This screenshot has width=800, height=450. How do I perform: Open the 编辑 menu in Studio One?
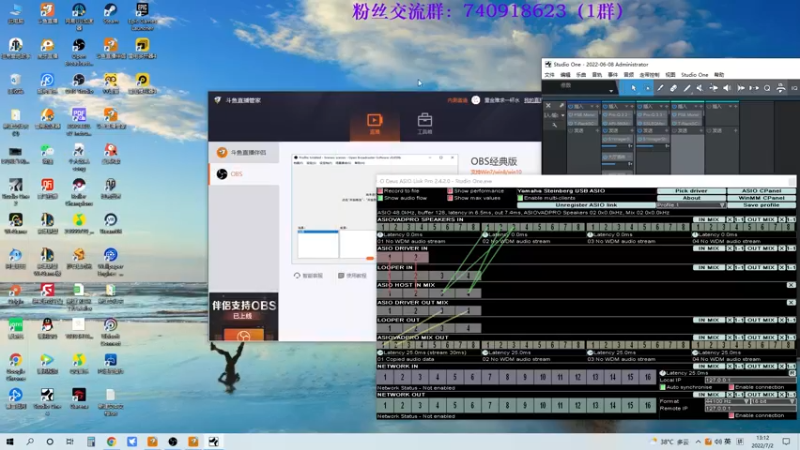tap(565, 75)
